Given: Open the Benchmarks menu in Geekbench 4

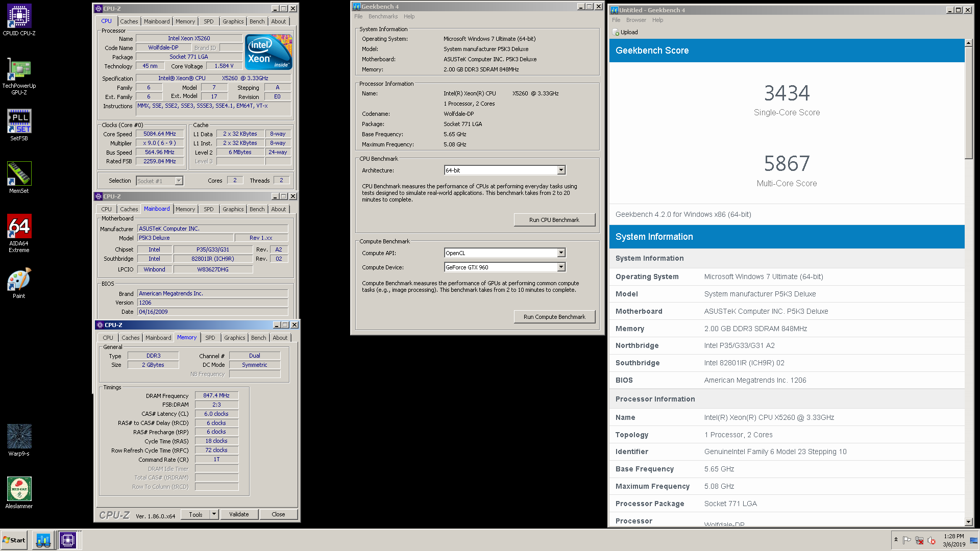Looking at the screenshot, I should click(383, 16).
